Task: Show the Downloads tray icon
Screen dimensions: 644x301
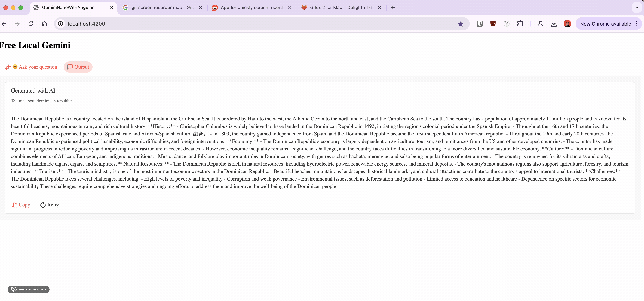Action: [554, 24]
